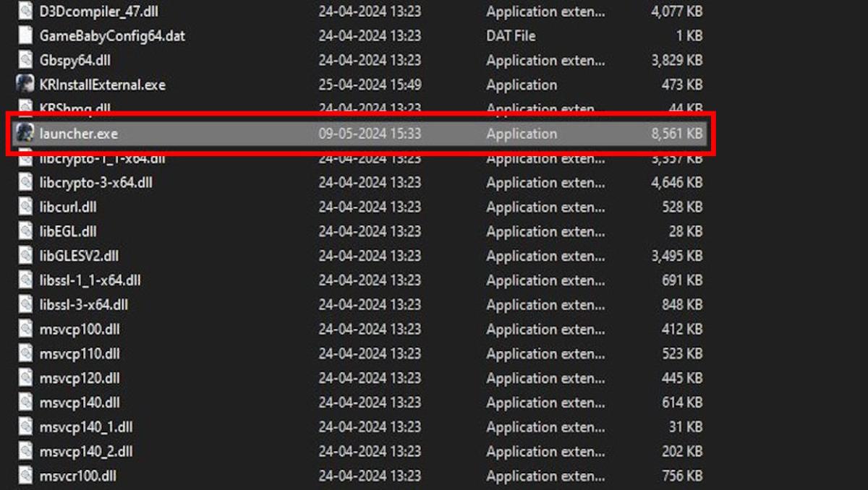
Task: Click the libEGL.dll file icon
Action: (24, 231)
